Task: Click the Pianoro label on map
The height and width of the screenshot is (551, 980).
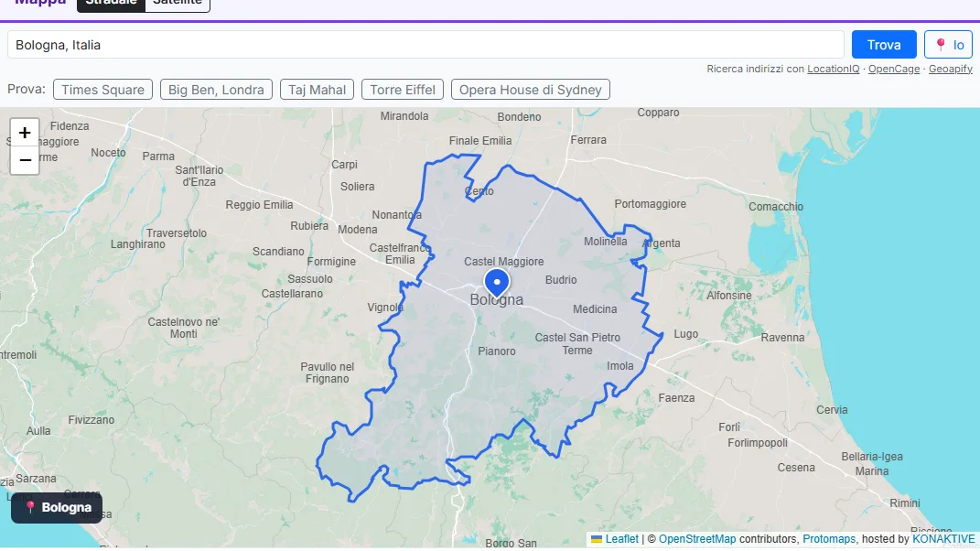Action: 497,351
